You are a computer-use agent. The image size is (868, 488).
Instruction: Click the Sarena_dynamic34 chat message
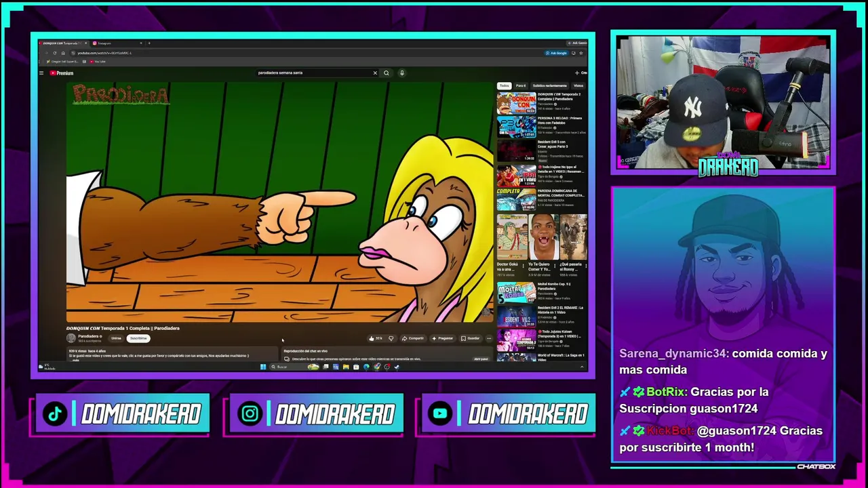click(723, 362)
